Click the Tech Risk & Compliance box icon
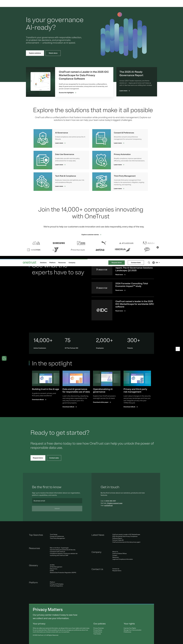 pyautogui.click(x=43, y=182)
